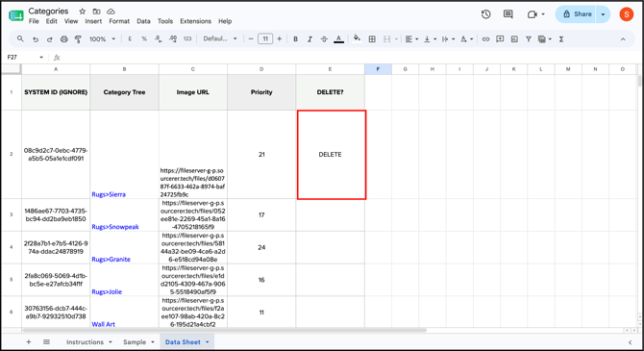This screenshot has width=644, height=351.
Task: Select the paint format roller icon
Action: pyautogui.click(x=78, y=39)
